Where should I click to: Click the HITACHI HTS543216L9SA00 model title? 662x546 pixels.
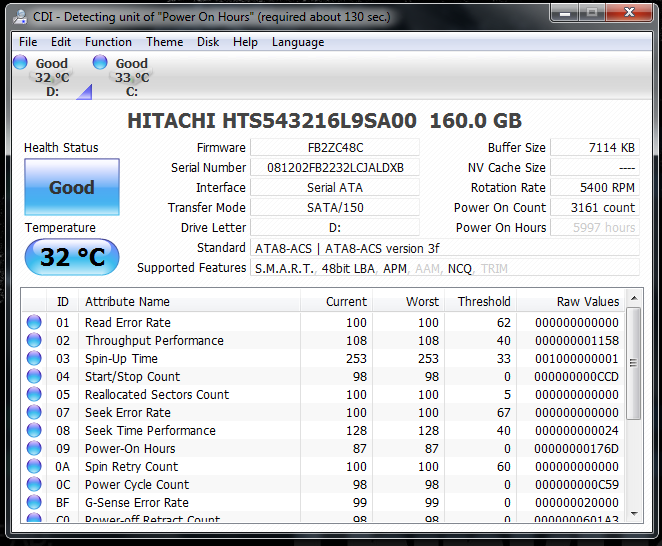tap(272, 121)
